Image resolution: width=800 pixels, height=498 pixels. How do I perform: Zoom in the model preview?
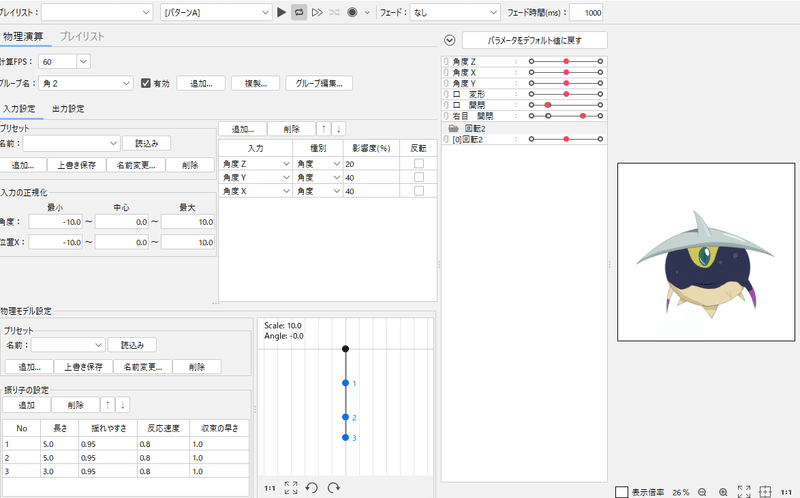723,492
